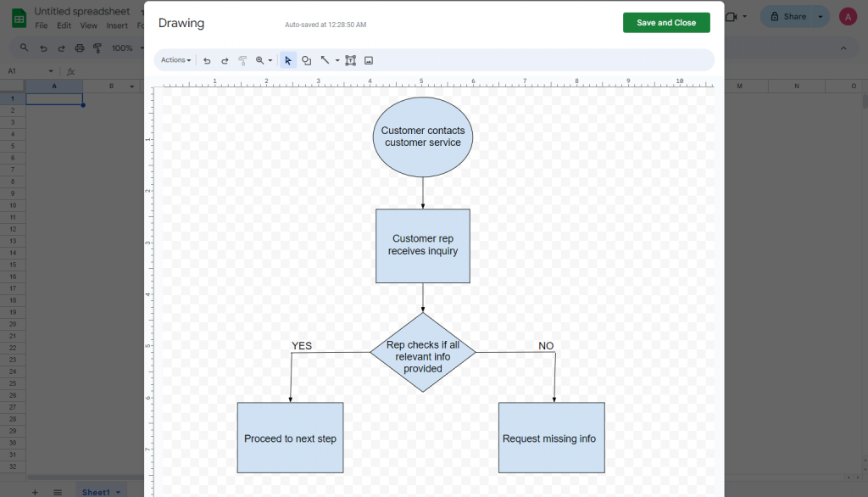Choose the Line tool
868x497 pixels.
click(325, 60)
